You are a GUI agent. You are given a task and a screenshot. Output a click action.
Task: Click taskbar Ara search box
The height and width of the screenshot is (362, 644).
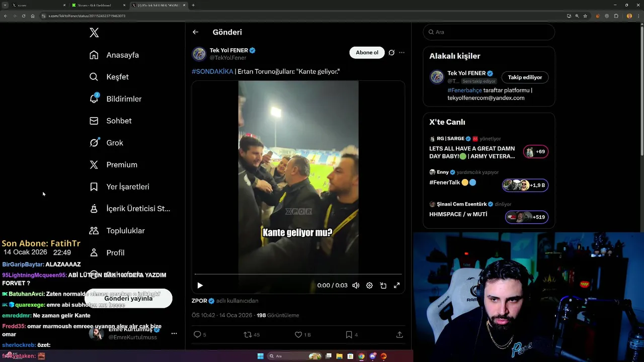click(x=295, y=356)
